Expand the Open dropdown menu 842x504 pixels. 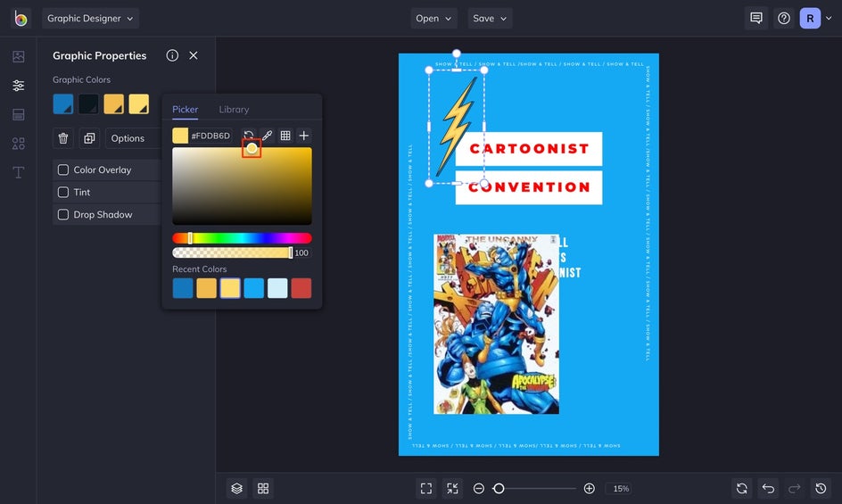point(433,18)
